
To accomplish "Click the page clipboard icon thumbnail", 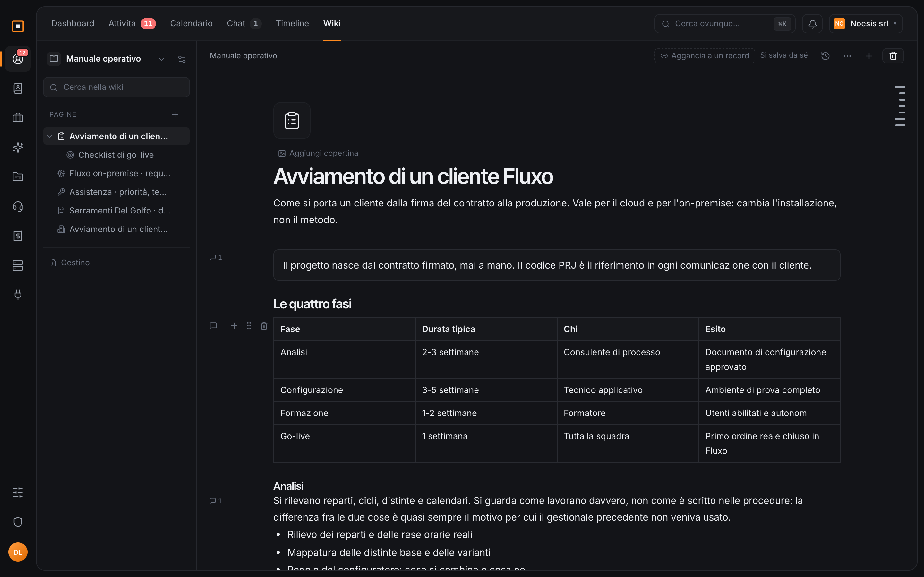I will click(292, 121).
